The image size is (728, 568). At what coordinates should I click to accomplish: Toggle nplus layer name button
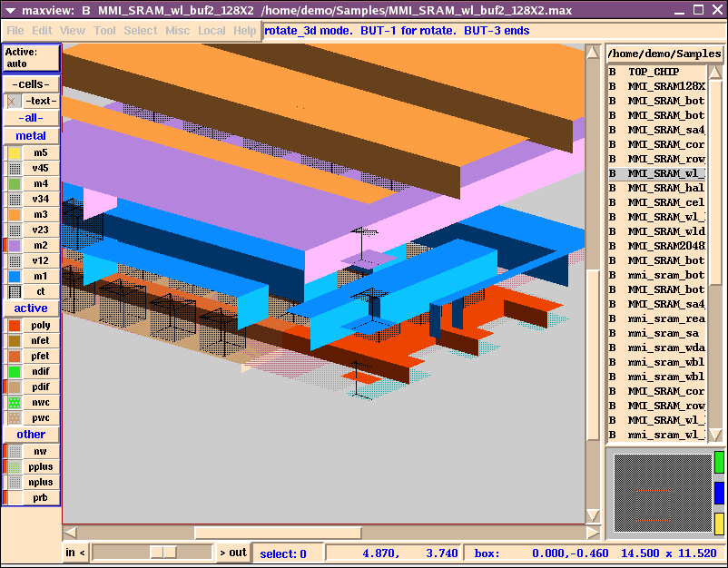(40, 482)
